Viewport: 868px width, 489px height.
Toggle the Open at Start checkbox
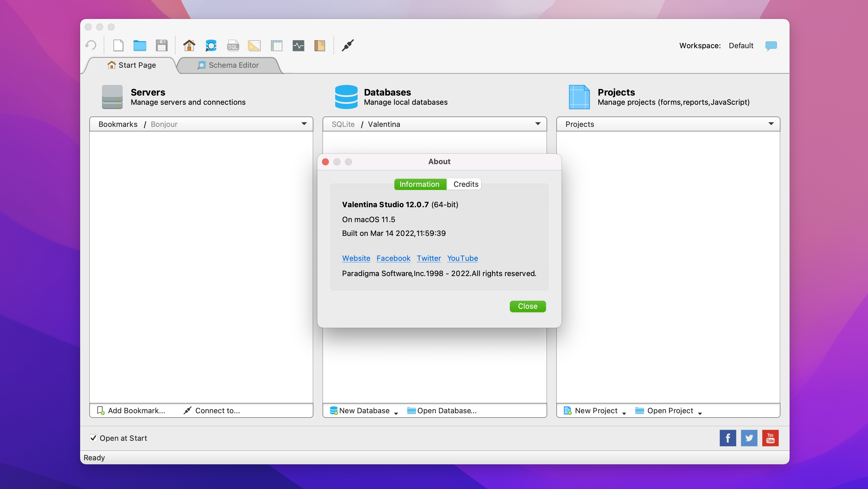(x=93, y=438)
